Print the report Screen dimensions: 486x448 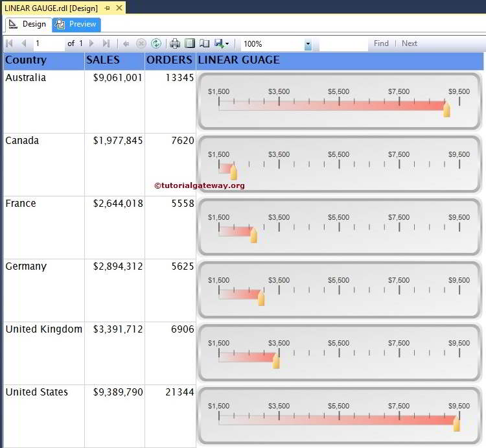tap(175, 43)
